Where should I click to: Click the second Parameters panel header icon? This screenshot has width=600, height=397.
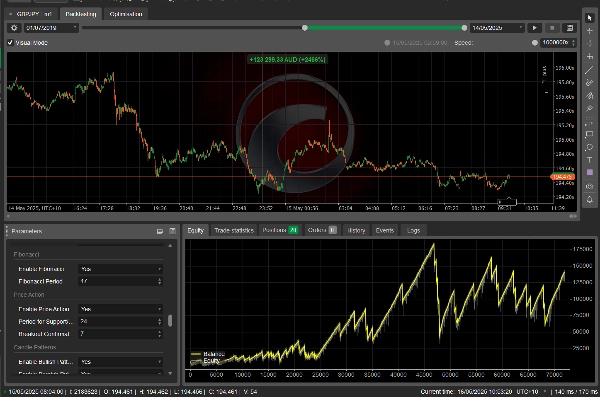point(173,231)
